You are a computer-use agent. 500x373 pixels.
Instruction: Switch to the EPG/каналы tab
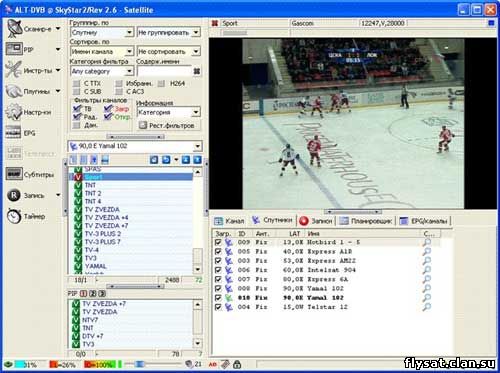(423, 221)
